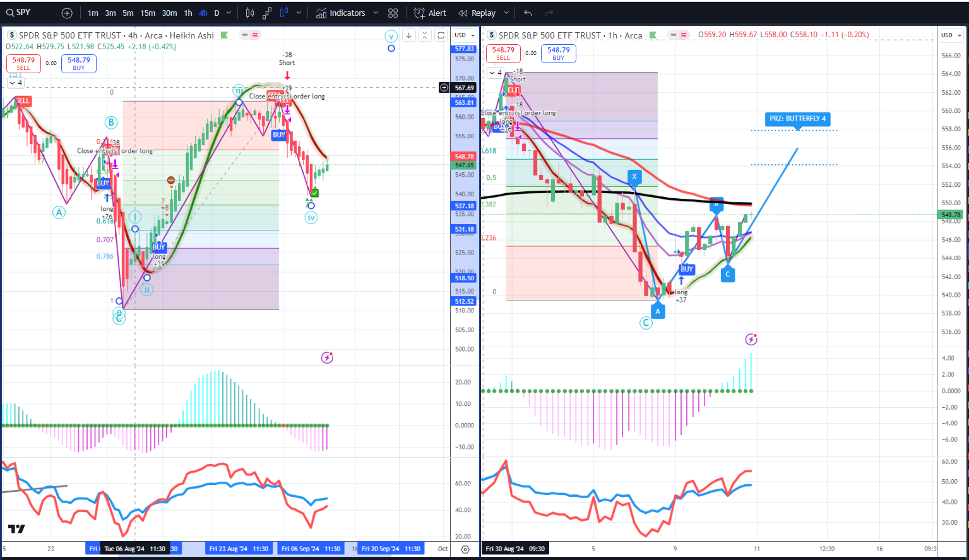Open the USD currency dropdown on 4h chart

[x=464, y=35]
